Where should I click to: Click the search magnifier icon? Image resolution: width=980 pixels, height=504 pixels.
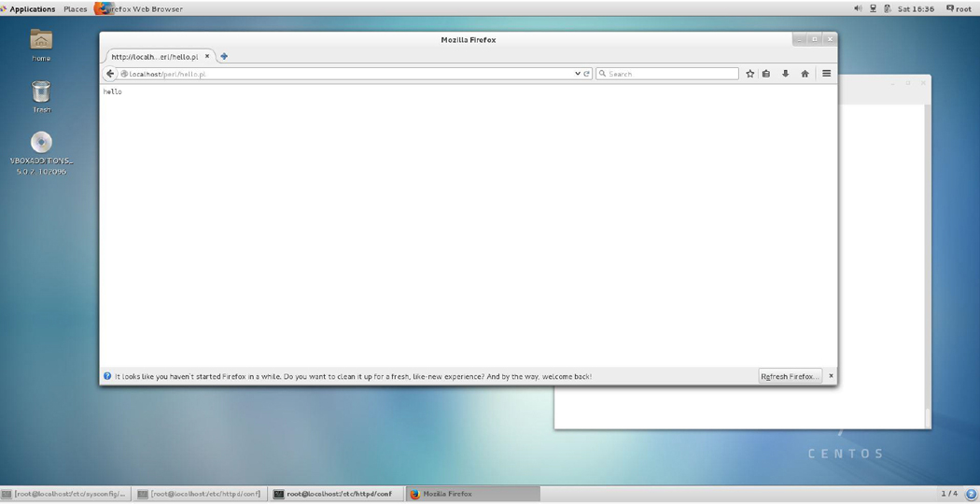pyautogui.click(x=603, y=74)
